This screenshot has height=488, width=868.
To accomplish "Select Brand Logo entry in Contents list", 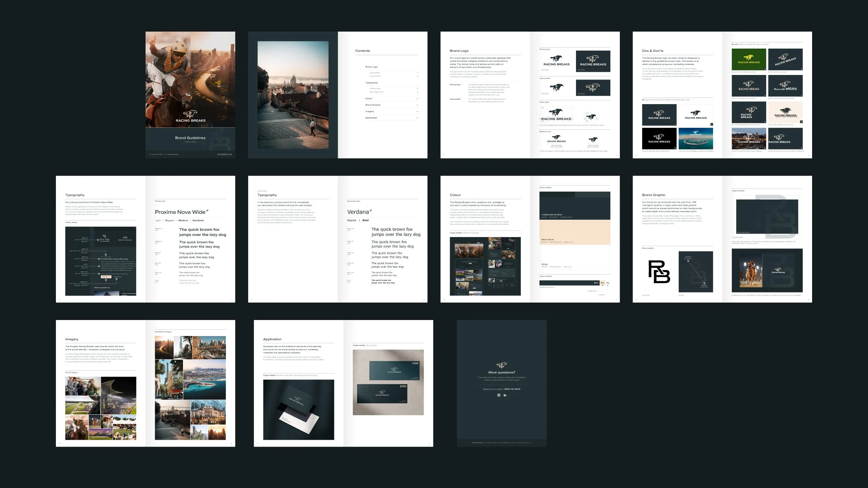I will coord(372,67).
